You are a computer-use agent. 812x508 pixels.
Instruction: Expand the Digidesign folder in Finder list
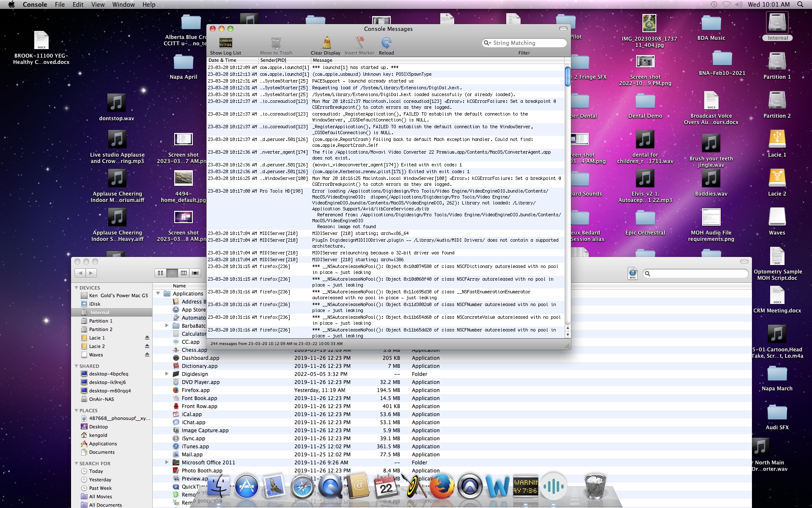point(167,374)
